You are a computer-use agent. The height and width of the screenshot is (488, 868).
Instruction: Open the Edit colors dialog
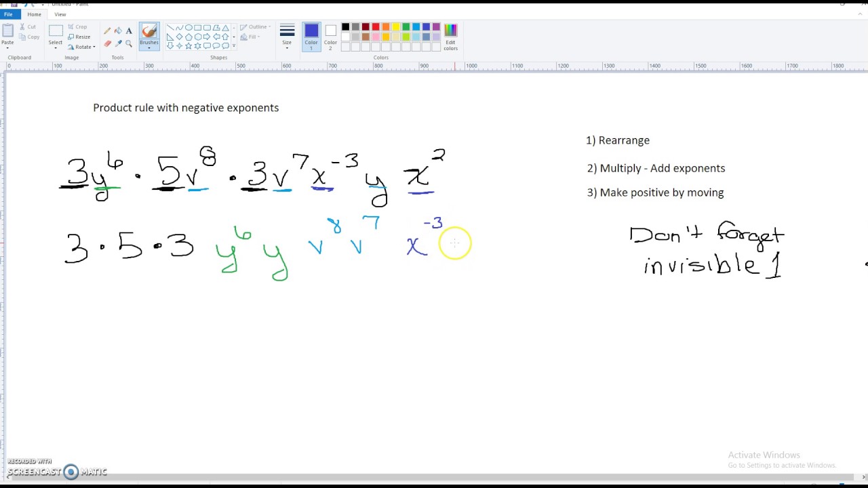click(x=450, y=37)
